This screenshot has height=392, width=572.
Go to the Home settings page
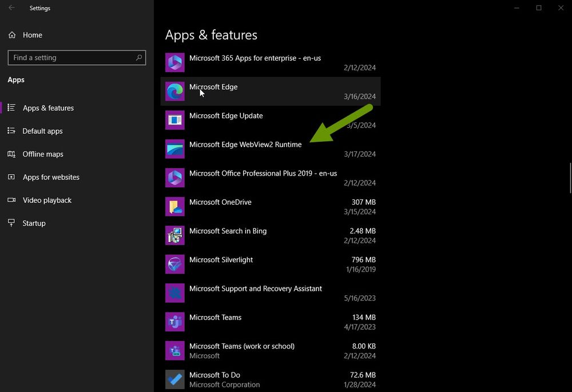tap(33, 35)
